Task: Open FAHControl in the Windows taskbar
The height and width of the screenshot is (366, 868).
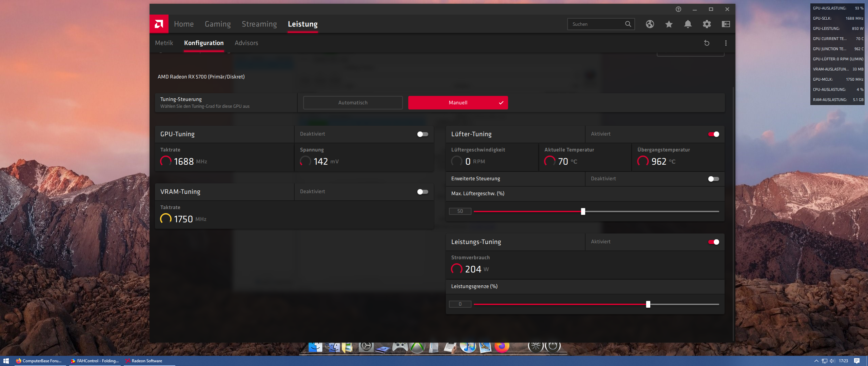Action: click(95, 361)
